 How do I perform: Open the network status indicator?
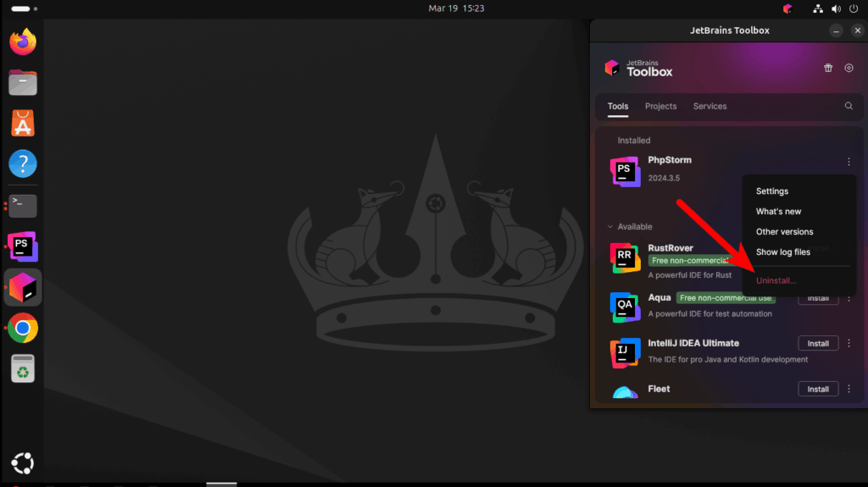[818, 8]
